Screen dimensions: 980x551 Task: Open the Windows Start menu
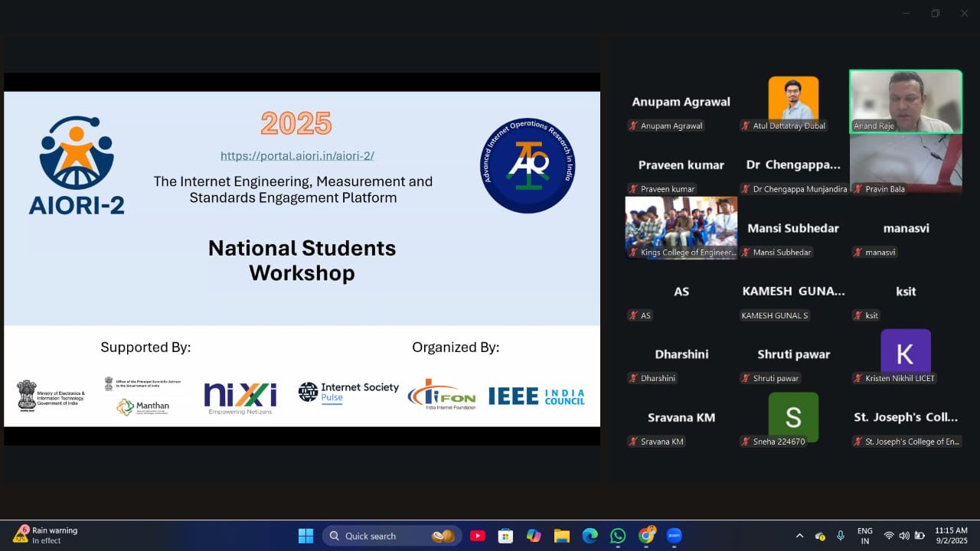(305, 536)
